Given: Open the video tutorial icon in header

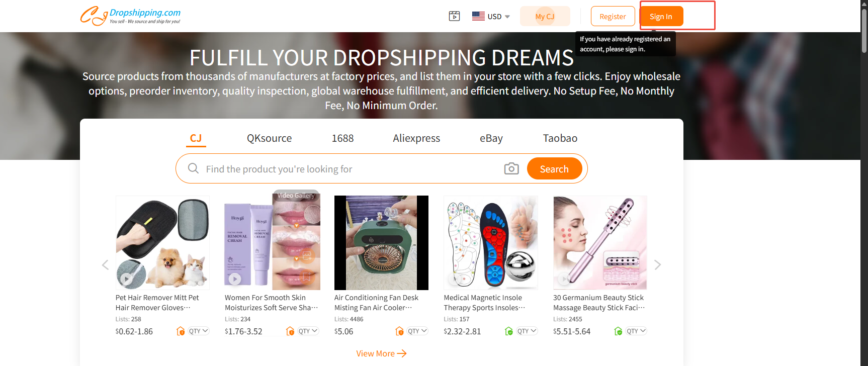Looking at the screenshot, I should [x=454, y=16].
